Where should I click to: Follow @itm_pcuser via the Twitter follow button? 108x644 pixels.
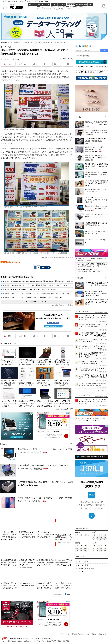coord(53,326)
